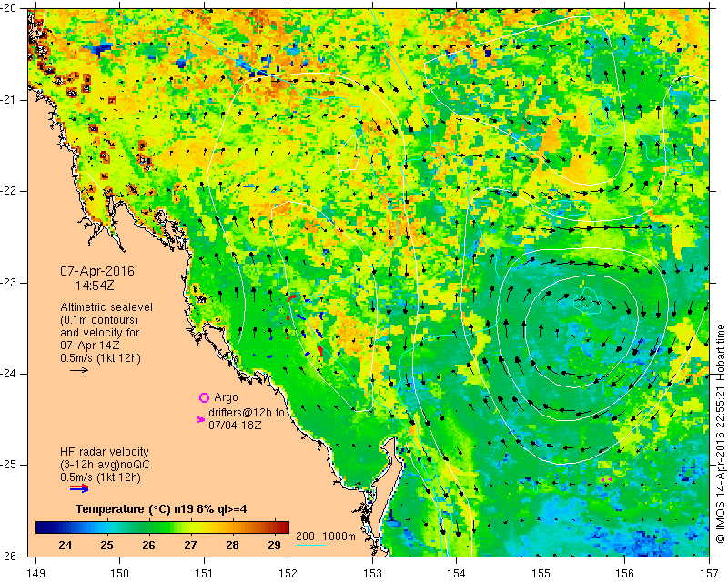Click the colorbar tick label 27
728x582 pixels.
[x=191, y=545]
